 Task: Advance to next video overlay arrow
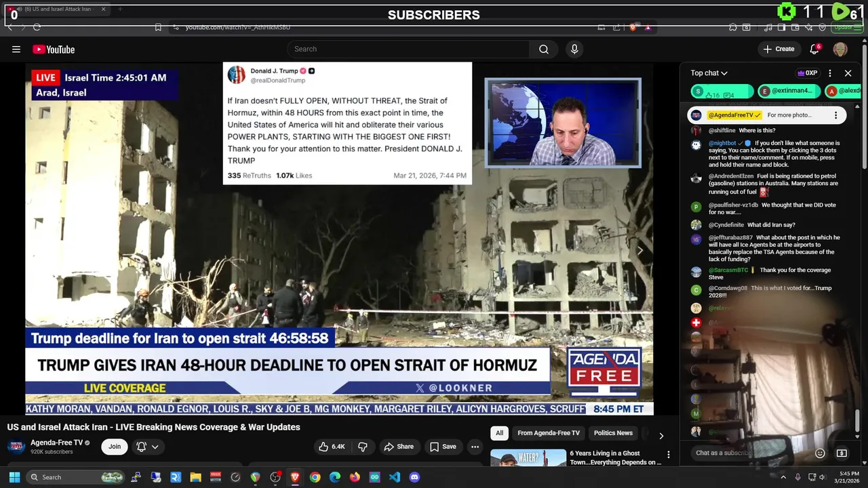(639, 250)
